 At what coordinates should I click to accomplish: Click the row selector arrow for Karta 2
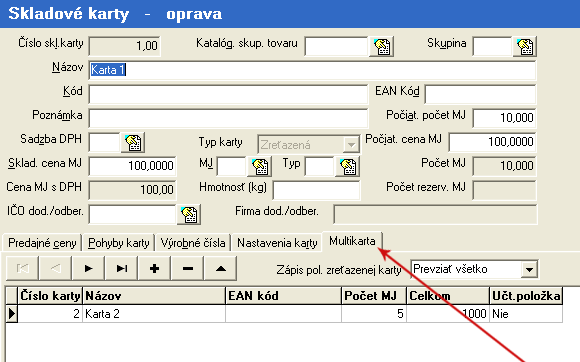[x=12, y=314]
